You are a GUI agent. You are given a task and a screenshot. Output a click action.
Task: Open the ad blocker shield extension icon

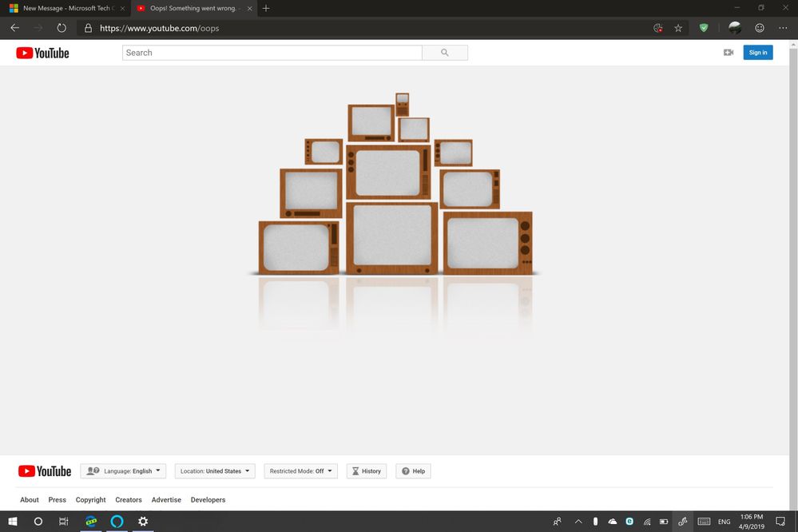pyautogui.click(x=703, y=27)
